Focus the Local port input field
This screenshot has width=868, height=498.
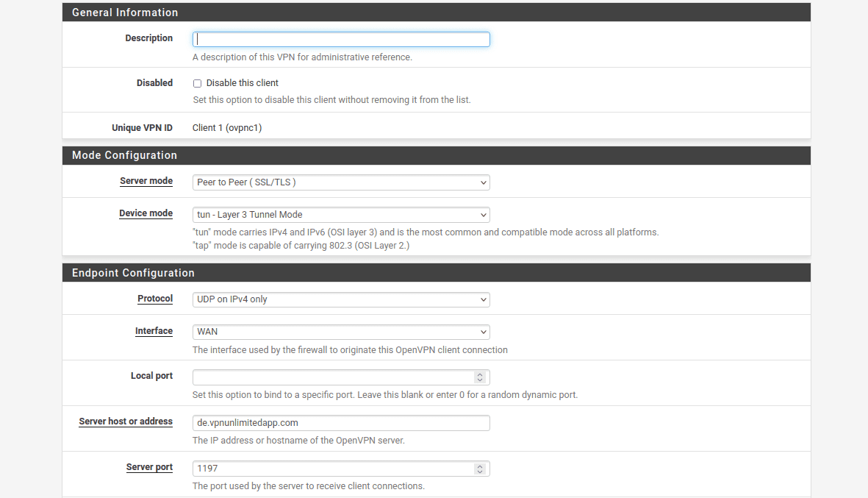pyautogui.click(x=332, y=377)
